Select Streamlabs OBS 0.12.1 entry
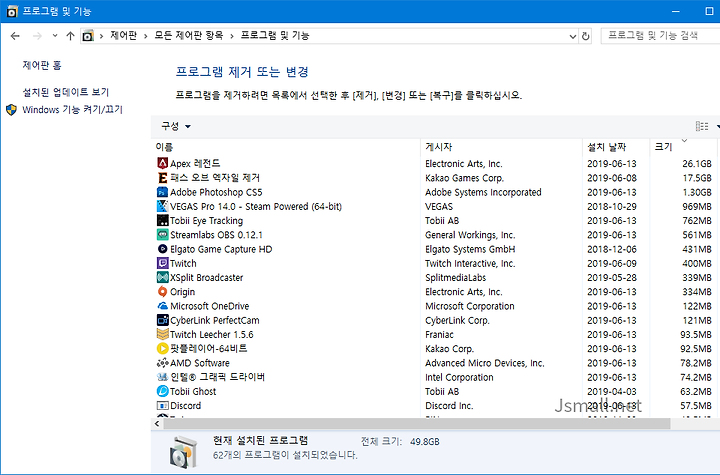The width and height of the screenshot is (720, 475). [216, 235]
